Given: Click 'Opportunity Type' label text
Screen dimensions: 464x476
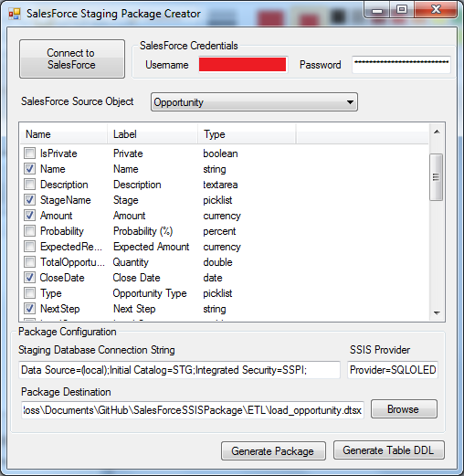Looking at the screenshot, I should click(150, 293).
